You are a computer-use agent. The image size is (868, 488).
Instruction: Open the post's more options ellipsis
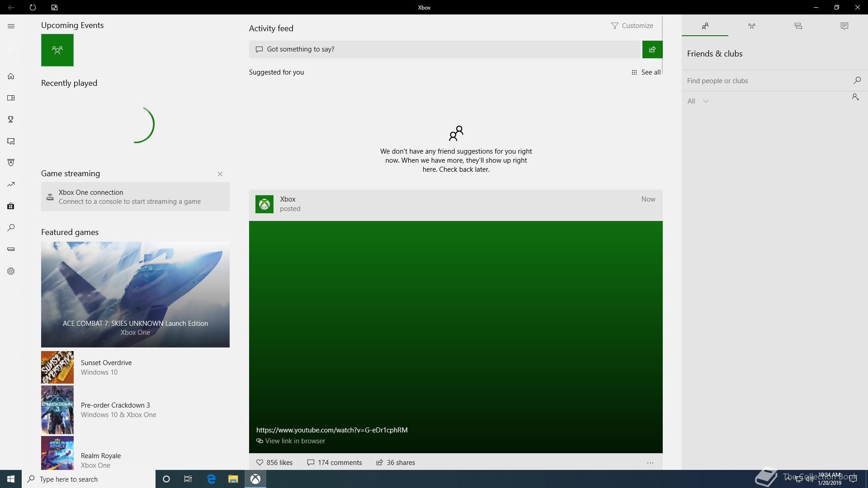pos(650,463)
